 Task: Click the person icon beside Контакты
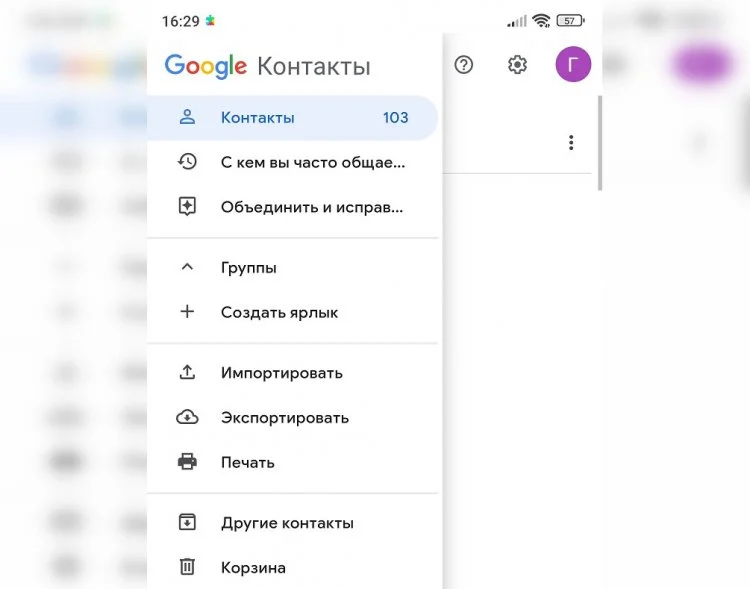point(187,117)
